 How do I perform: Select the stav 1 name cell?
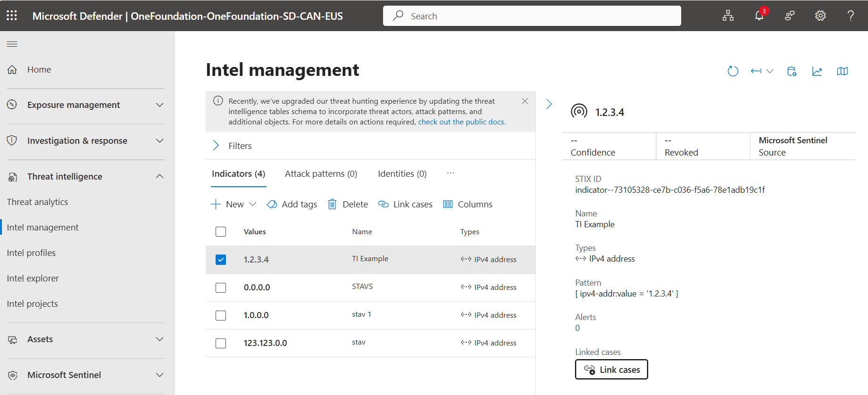(361, 314)
